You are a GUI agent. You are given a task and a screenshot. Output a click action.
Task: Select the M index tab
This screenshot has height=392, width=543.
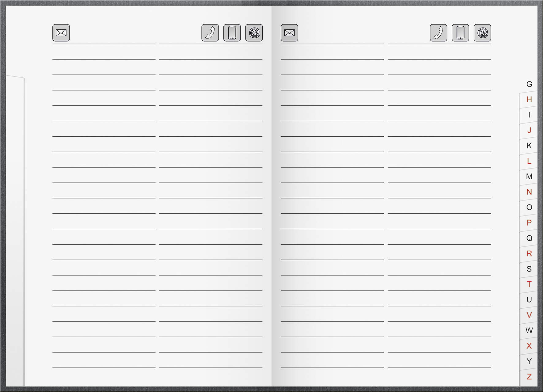[x=529, y=177]
